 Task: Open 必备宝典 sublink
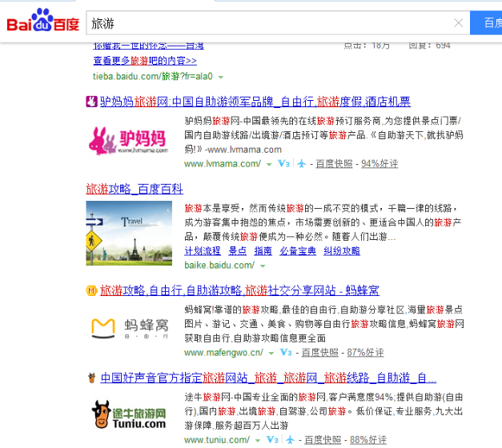(x=298, y=251)
